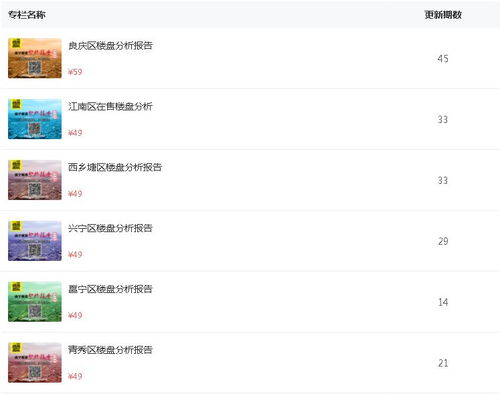Open 兴宁区楼盘分析报告 column title
500x394 pixels.
point(110,228)
